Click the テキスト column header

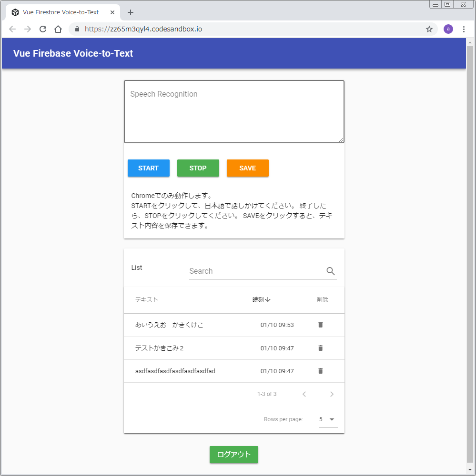(146, 299)
